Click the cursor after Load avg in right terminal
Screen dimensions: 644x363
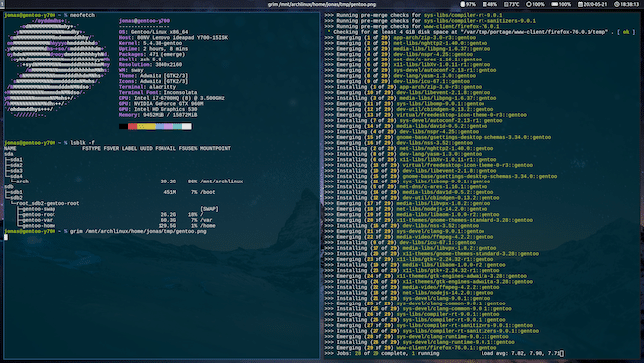(x=562, y=353)
